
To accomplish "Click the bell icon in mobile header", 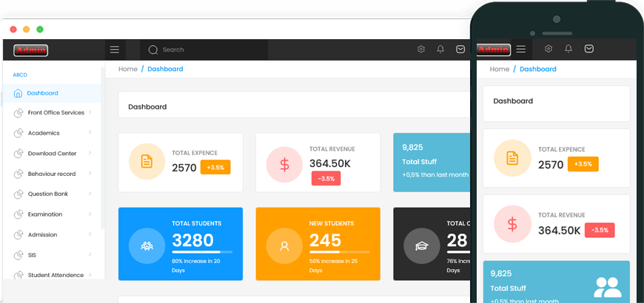I will (x=568, y=49).
